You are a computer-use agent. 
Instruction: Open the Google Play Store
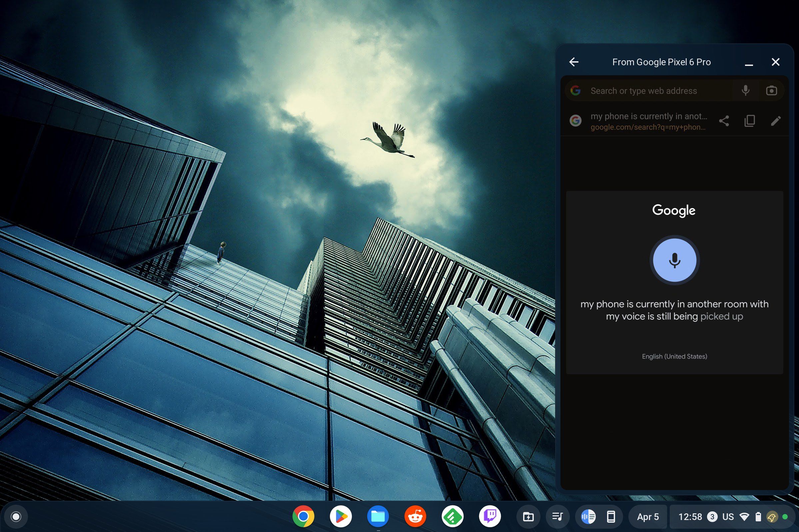coord(342,516)
